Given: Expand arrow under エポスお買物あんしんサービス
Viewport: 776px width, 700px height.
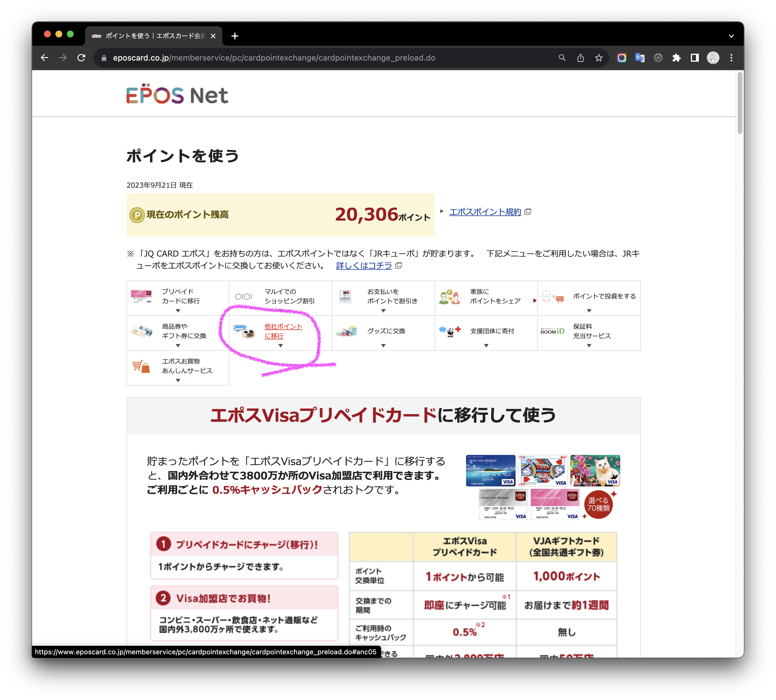Looking at the screenshot, I should (x=178, y=380).
